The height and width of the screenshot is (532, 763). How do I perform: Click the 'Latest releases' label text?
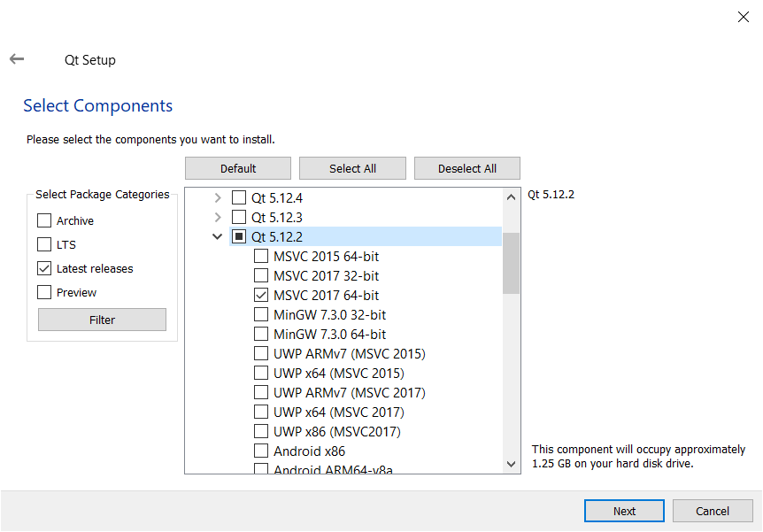click(95, 269)
